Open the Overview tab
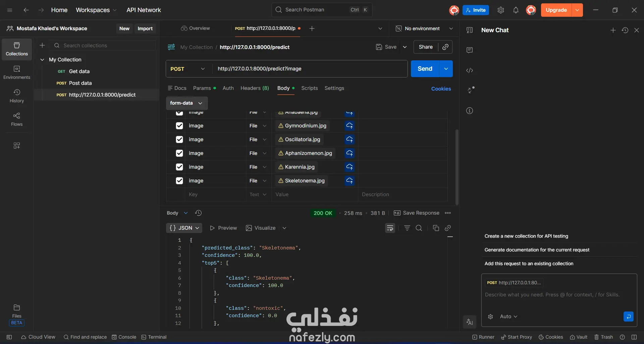The width and height of the screenshot is (644, 344). click(x=195, y=28)
